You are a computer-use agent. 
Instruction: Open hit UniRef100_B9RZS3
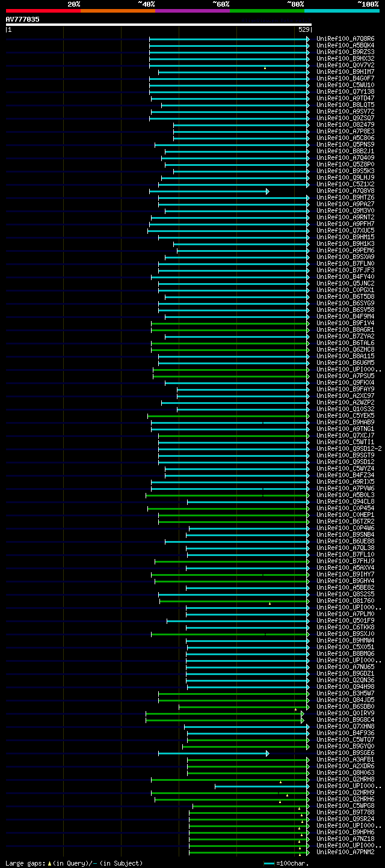[x=345, y=52]
